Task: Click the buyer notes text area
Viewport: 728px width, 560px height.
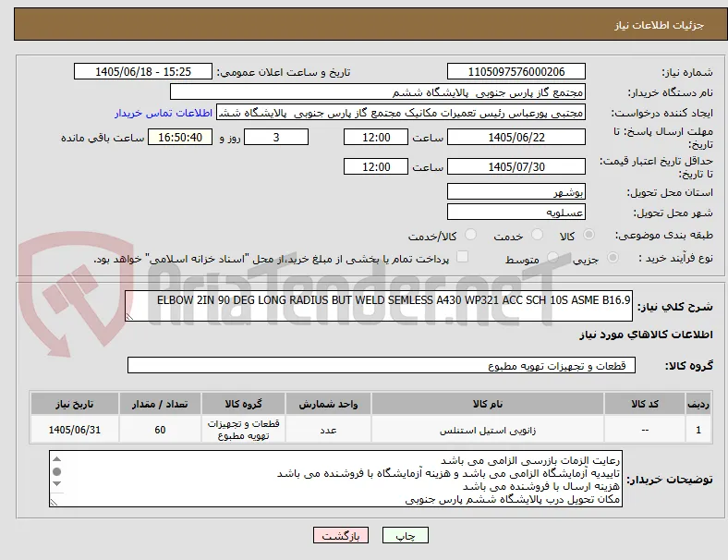Action: tap(335, 479)
